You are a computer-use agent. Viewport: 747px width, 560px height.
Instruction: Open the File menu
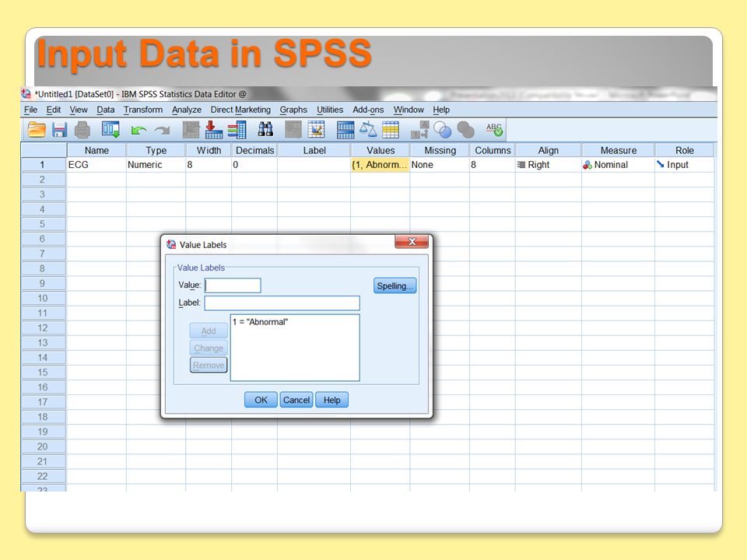click(x=30, y=110)
